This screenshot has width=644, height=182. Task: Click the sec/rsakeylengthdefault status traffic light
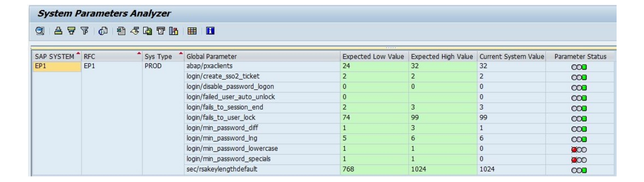(x=580, y=170)
